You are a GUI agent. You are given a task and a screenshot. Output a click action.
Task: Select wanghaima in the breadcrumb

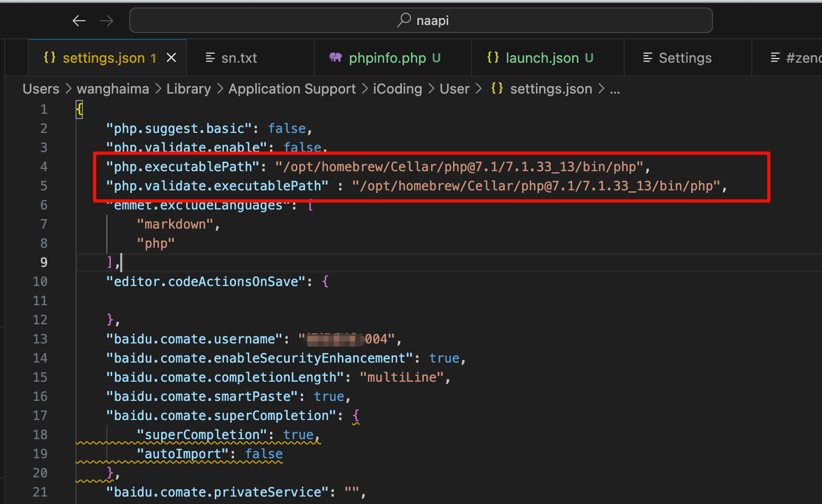113,89
